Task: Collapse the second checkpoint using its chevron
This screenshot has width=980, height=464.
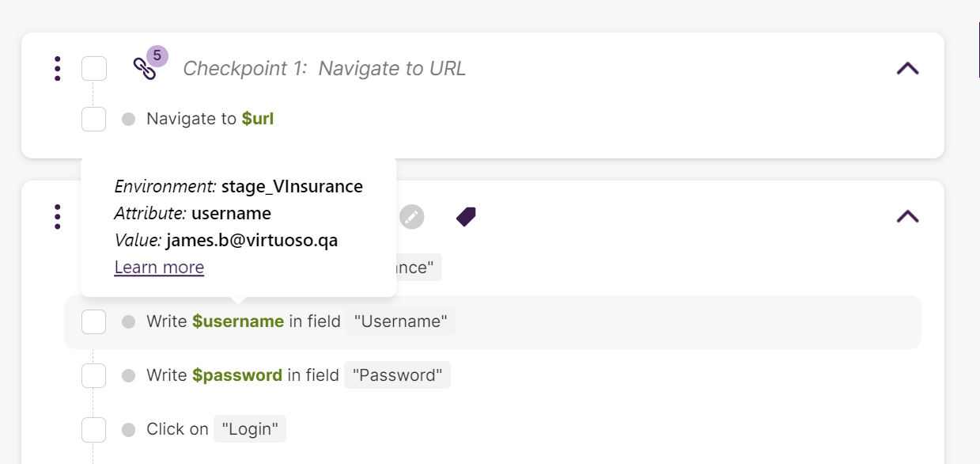Action: click(x=907, y=216)
